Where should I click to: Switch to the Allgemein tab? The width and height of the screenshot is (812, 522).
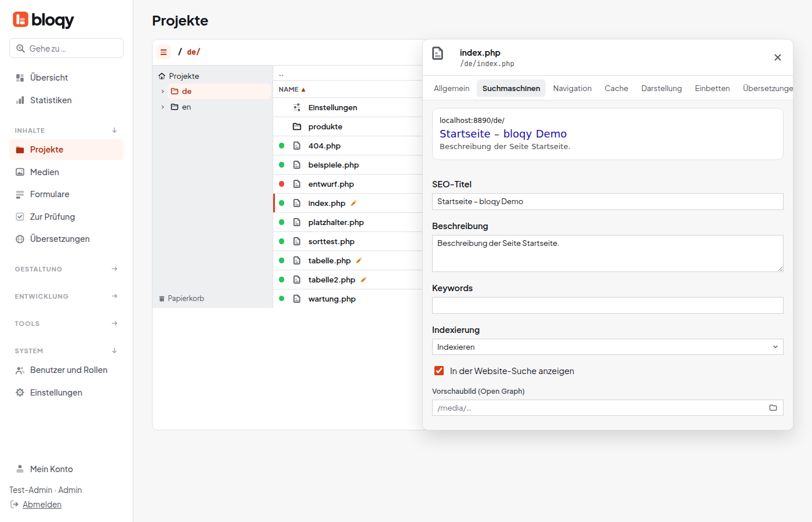tap(452, 88)
